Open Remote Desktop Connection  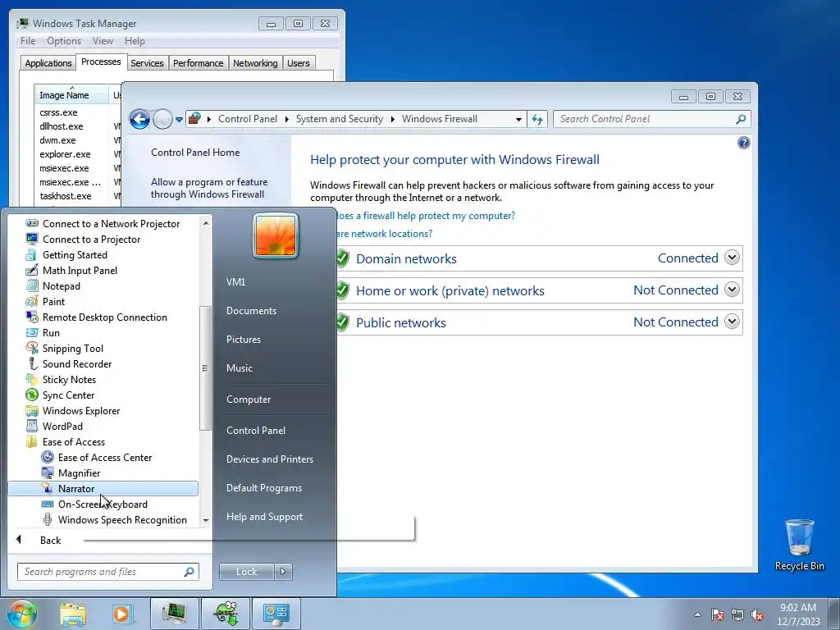coord(104,317)
